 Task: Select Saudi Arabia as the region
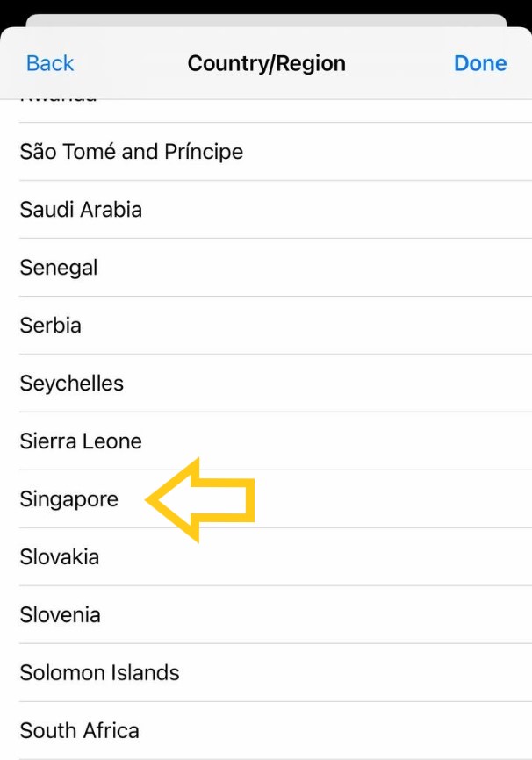81,210
